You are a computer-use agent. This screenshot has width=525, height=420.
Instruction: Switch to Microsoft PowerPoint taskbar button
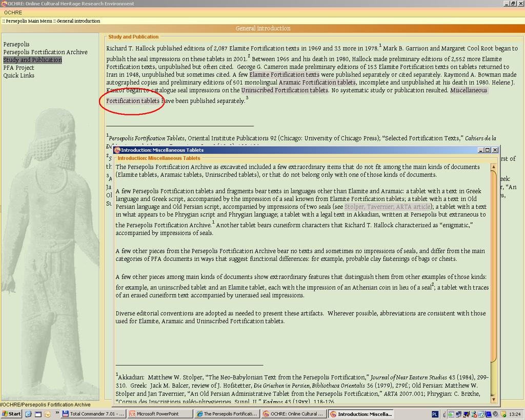(x=160, y=414)
